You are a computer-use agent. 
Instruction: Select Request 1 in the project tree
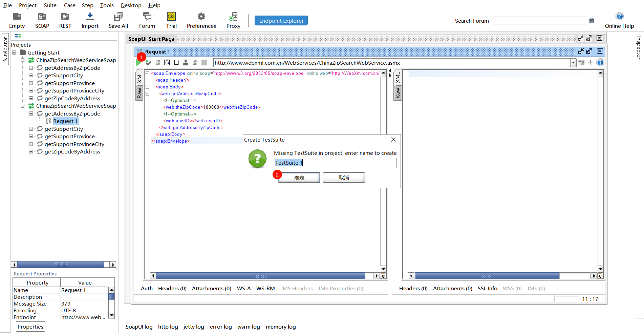point(65,121)
